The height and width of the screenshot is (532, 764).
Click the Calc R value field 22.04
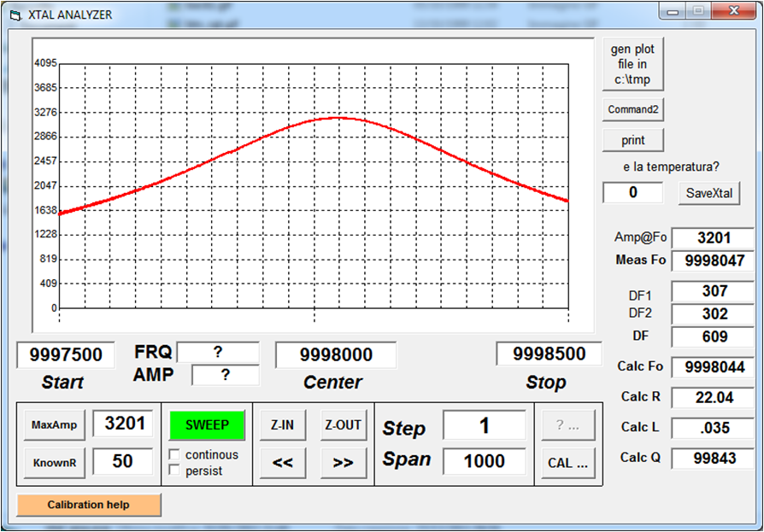(x=714, y=398)
